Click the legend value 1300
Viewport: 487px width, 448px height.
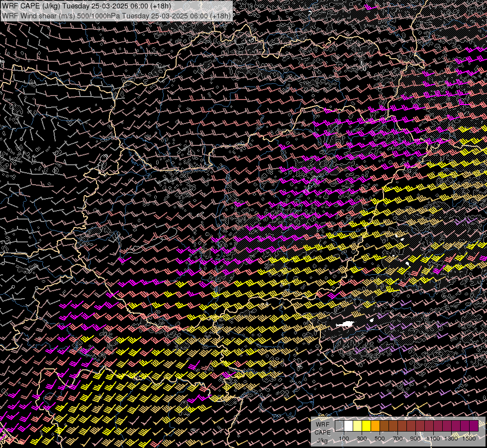[x=451, y=439]
